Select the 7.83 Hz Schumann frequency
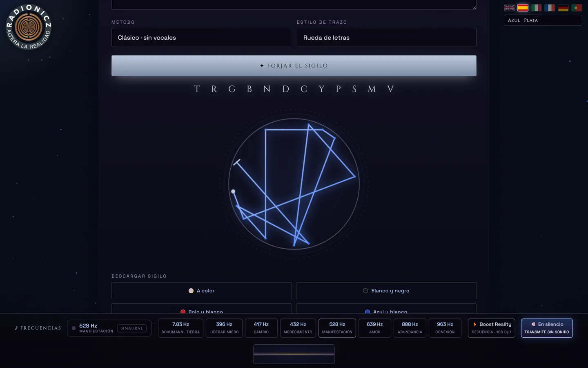The width and height of the screenshot is (588, 368). 180,328
